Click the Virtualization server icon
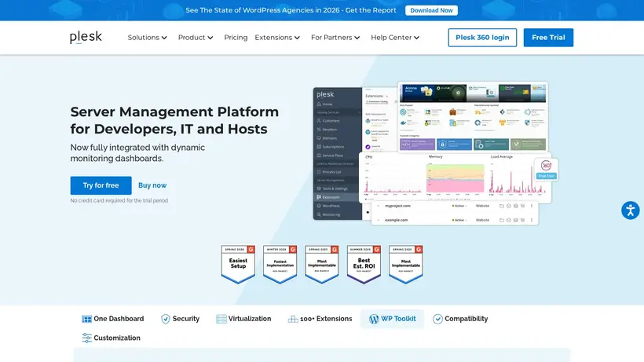Image resolution: width=644 pixels, height=362 pixels. (x=221, y=319)
